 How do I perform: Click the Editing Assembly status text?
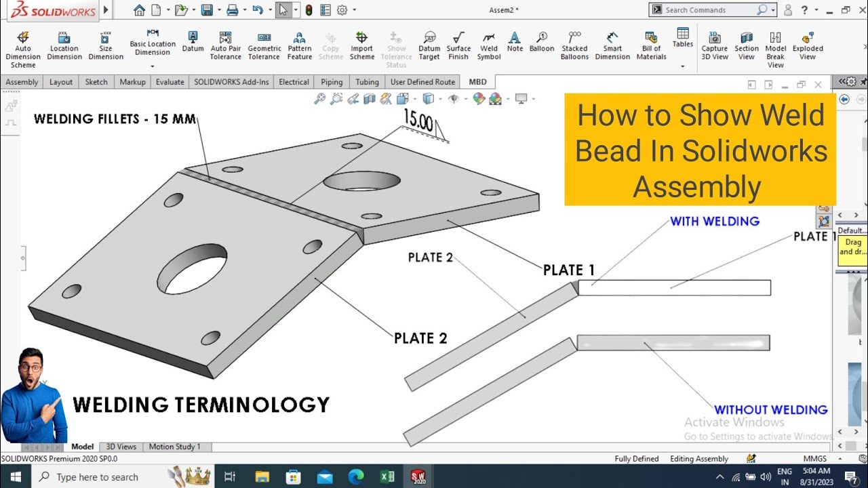(x=699, y=459)
